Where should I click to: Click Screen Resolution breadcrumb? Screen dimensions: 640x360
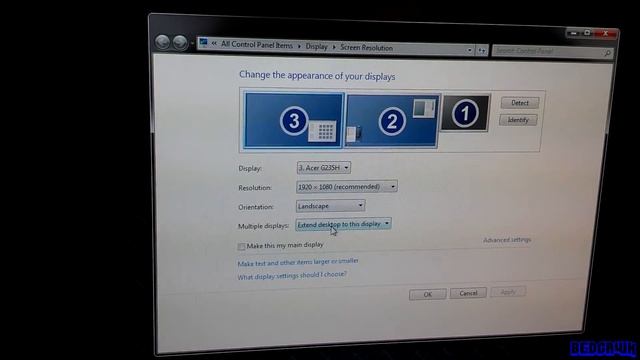(x=367, y=48)
